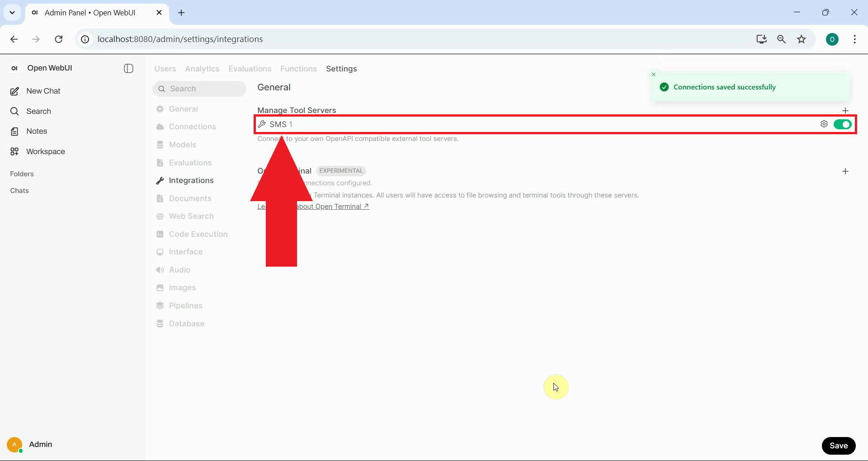The width and height of the screenshot is (868, 461).
Task: Select Integrations settings section
Action: pyautogui.click(x=191, y=180)
